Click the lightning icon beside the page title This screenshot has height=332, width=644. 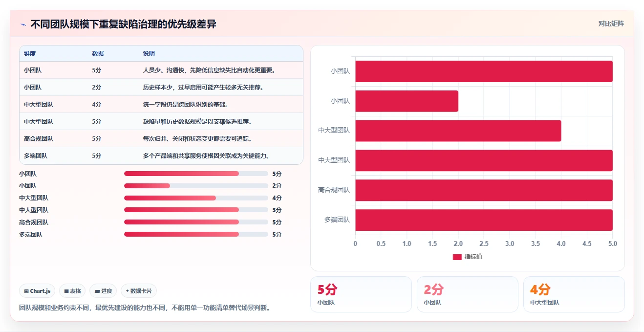tap(23, 24)
